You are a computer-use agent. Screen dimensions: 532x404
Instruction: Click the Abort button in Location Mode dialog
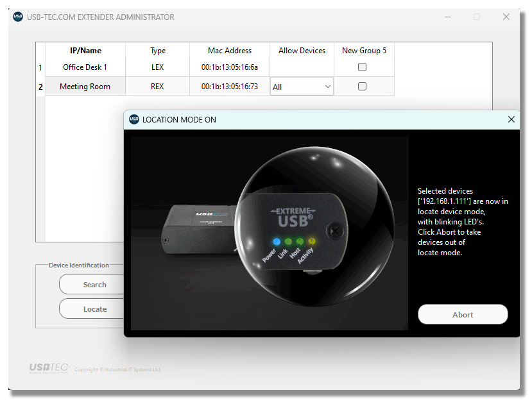463,314
